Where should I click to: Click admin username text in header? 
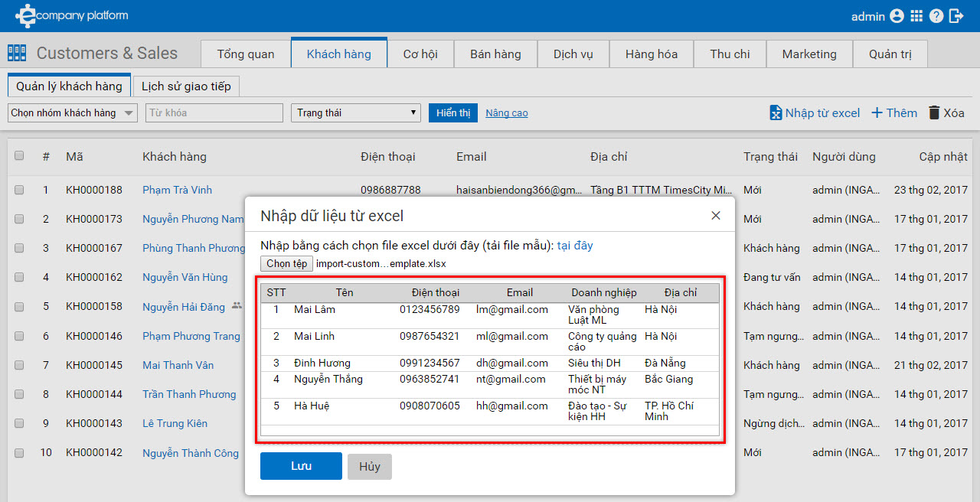click(868, 16)
